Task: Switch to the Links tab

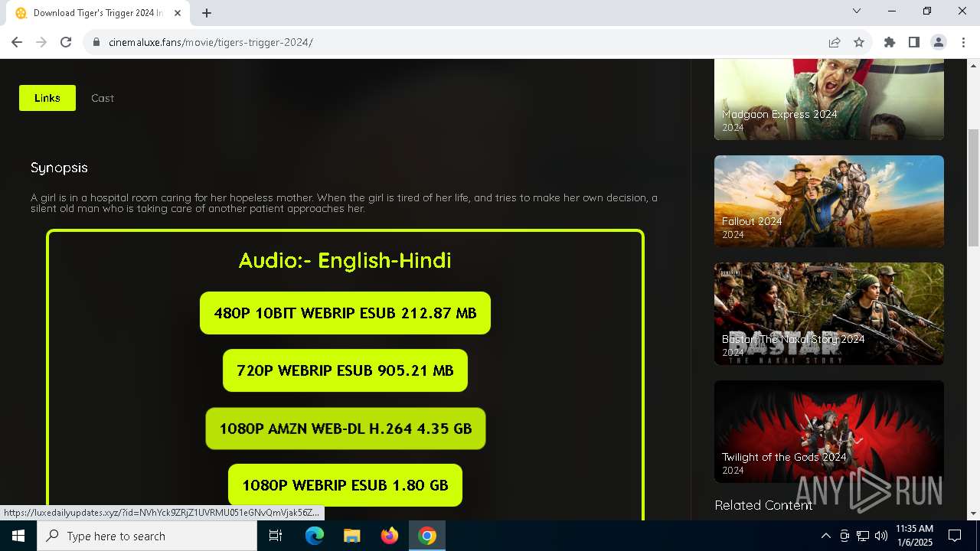Action: pyautogui.click(x=47, y=98)
